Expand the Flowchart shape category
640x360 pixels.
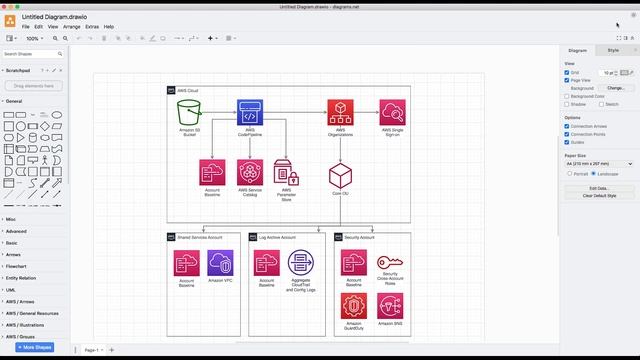click(x=16, y=267)
